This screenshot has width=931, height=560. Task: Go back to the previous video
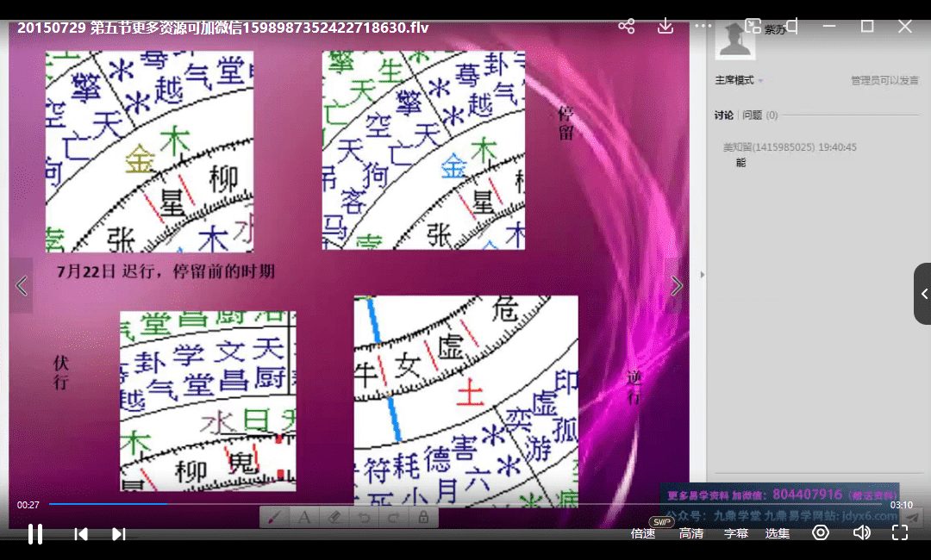click(81, 533)
